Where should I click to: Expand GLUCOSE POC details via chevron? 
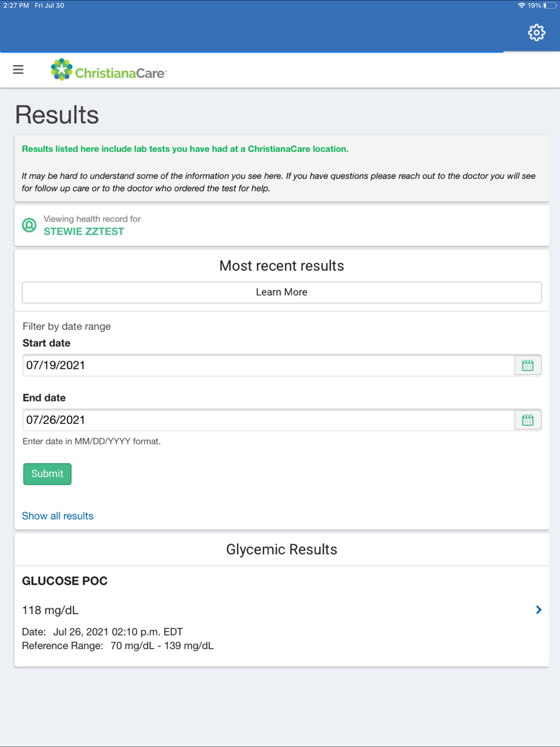[x=538, y=610]
